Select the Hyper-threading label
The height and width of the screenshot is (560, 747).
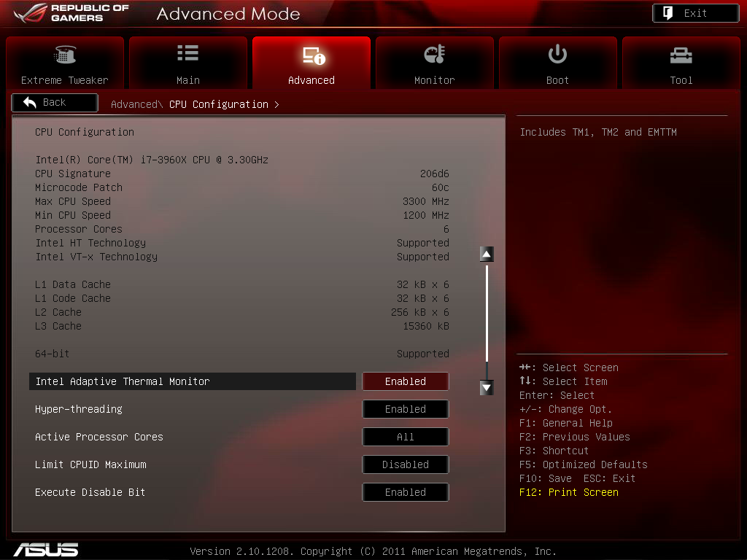click(79, 409)
